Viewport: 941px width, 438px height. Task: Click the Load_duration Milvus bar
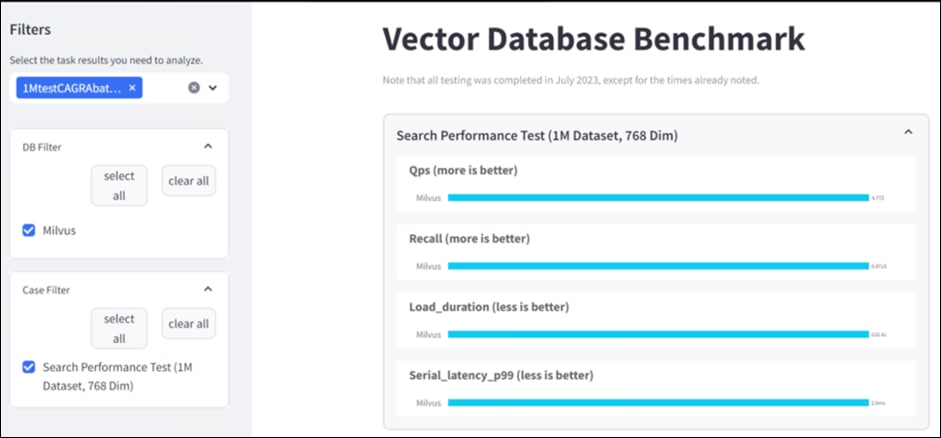(x=658, y=334)
